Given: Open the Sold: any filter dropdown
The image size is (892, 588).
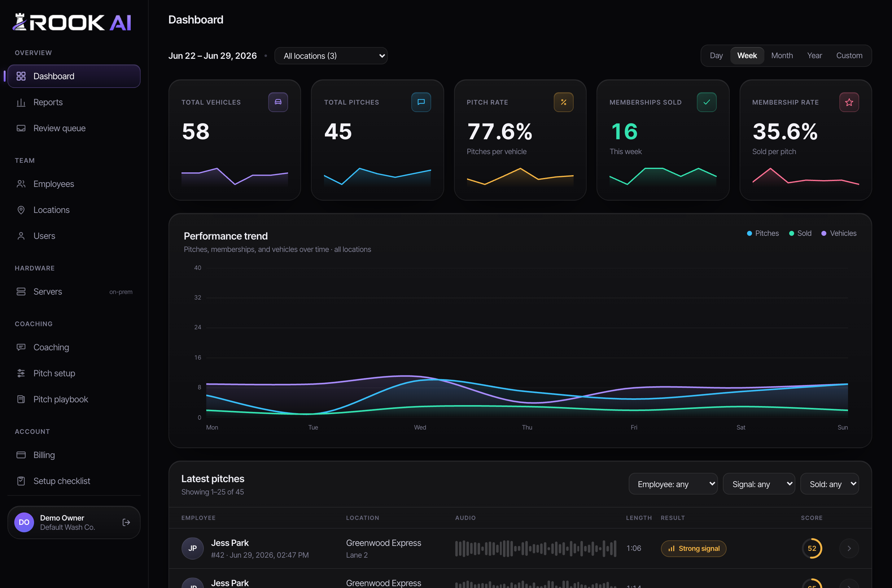Looking at the screenshot, I should tap(830, 484).
